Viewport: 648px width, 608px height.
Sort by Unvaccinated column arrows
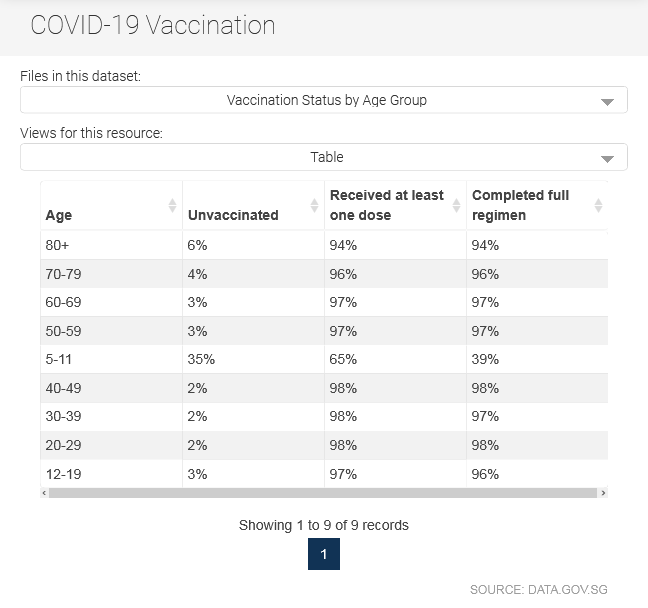(x=314, y=205)
